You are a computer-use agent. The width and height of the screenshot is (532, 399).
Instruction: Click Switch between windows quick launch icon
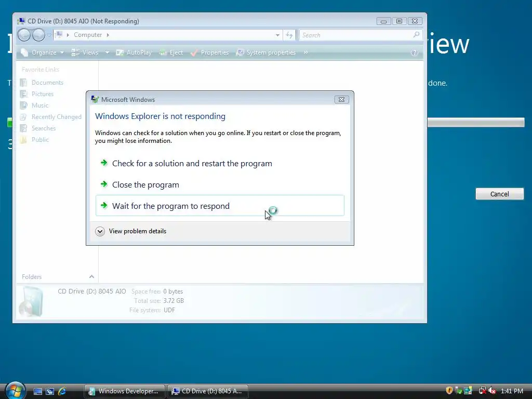50,391
